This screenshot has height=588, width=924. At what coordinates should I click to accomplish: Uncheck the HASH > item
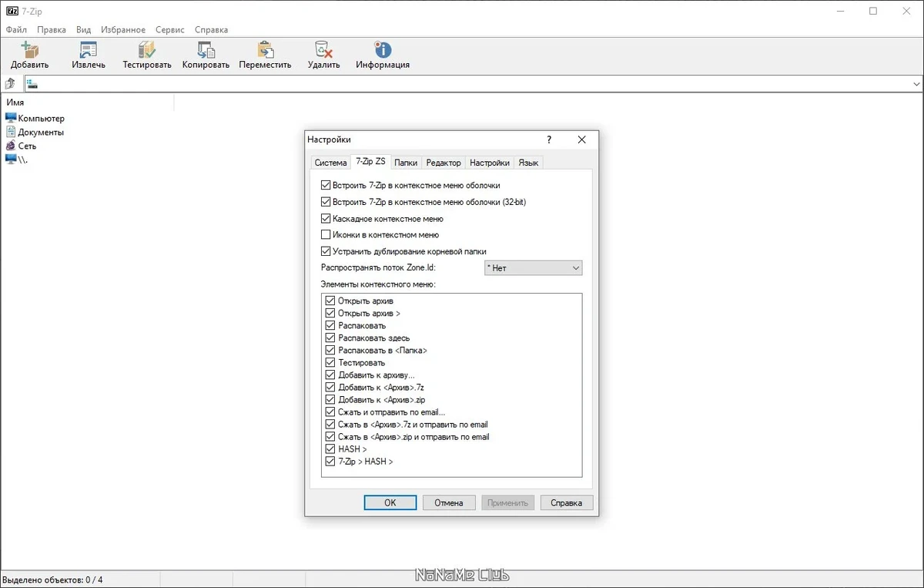pos(330,449)
